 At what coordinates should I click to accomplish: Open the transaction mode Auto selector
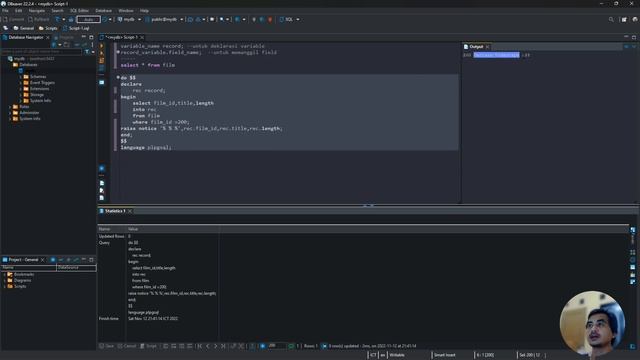[88, 19]
